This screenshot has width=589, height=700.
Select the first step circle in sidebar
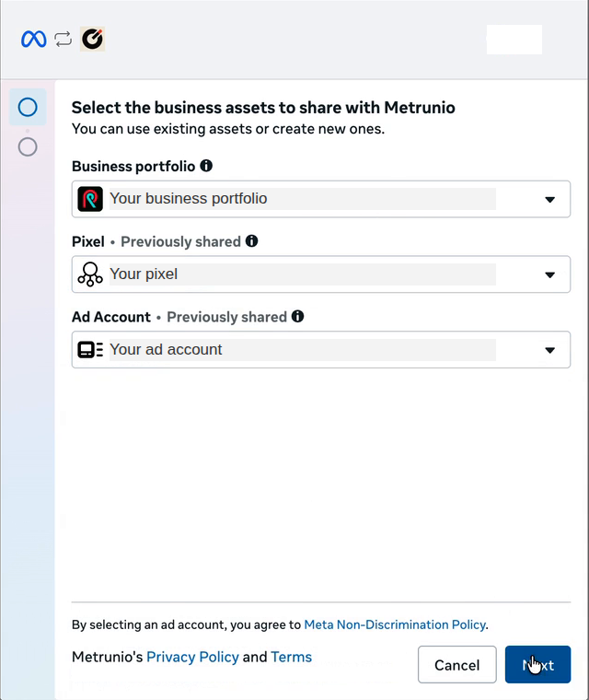click(28, 107)
